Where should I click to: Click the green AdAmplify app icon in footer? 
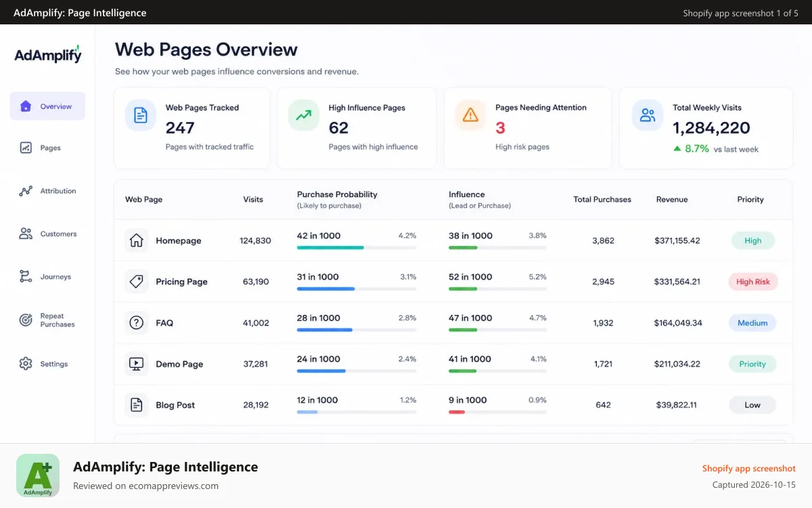(x=38, y=475)
